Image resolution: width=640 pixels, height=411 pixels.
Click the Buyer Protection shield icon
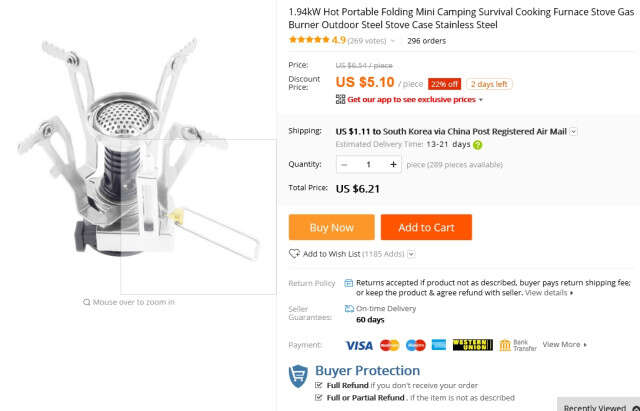[298, 376]
